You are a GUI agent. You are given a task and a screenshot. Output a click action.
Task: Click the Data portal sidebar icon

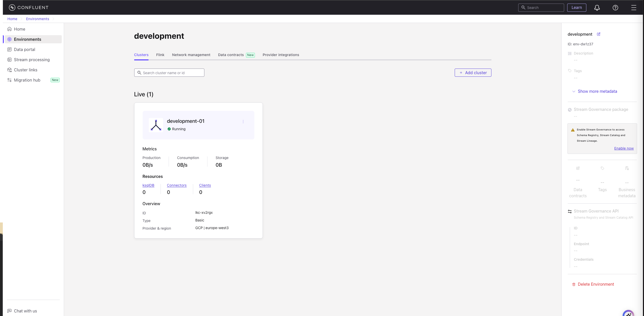[x=9, y=49]
